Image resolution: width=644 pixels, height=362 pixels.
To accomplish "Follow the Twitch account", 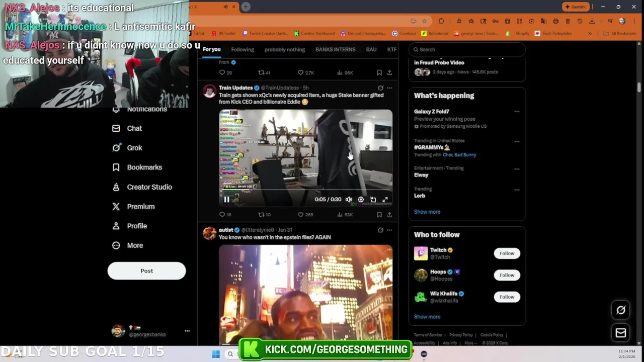I will click(507, 253).
